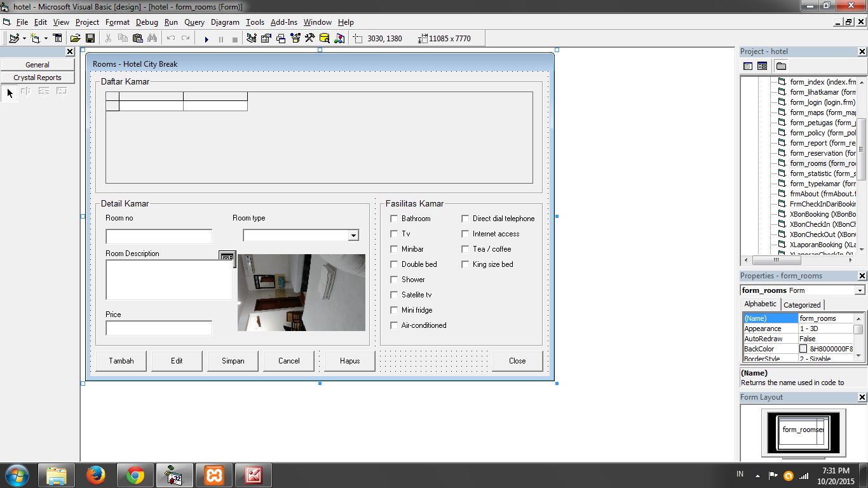Click the Tambah button on the form
This screenshot has height=488, width=868.
click(121, 361)
